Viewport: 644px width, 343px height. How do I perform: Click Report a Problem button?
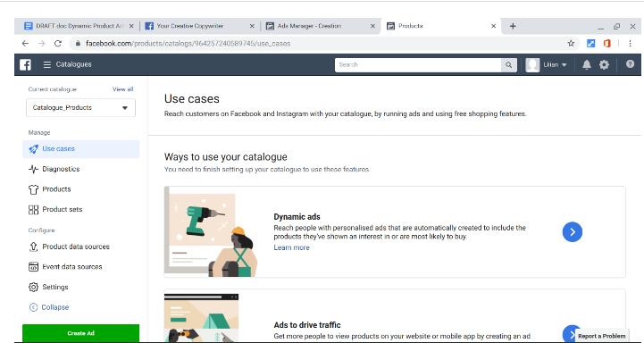[x=601, y=336]
